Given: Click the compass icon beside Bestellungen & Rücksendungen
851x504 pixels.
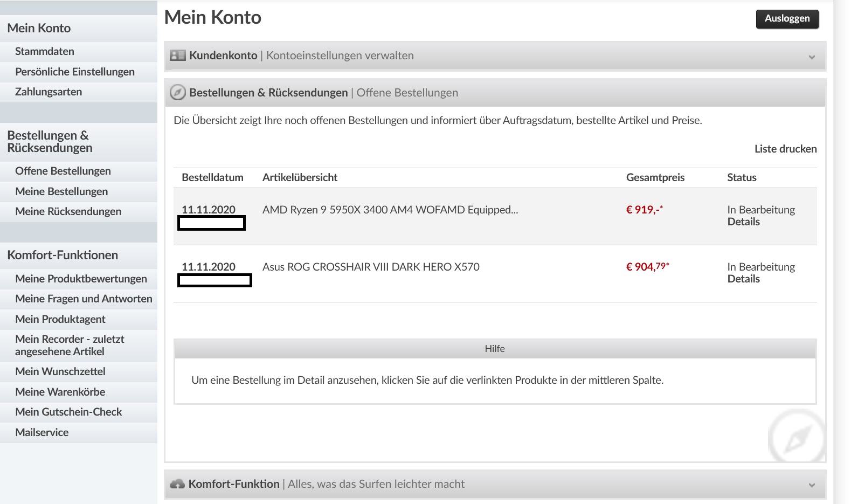Looking at the screenshot, I should pos(178,93).
